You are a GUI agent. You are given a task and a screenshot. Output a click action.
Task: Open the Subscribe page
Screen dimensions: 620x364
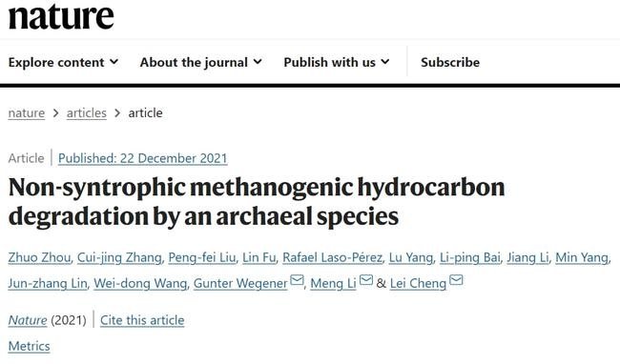(x=450, y=62)
